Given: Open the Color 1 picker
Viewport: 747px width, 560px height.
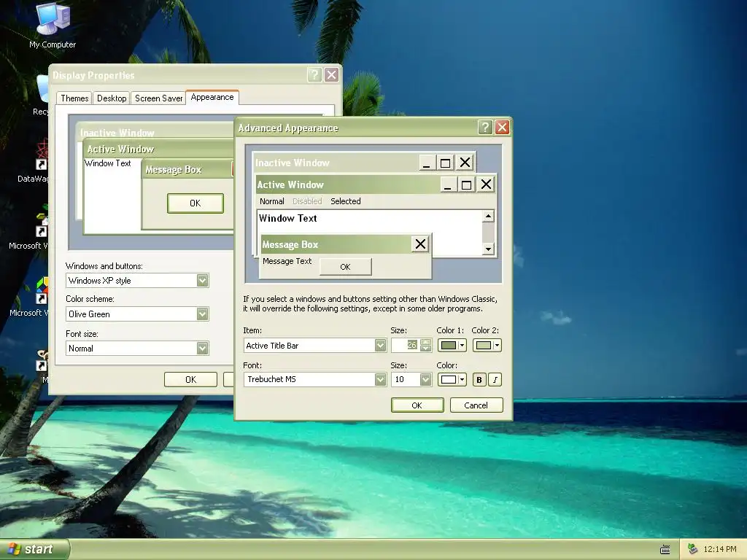Looking at the screenshot, I should pos(452,345).
